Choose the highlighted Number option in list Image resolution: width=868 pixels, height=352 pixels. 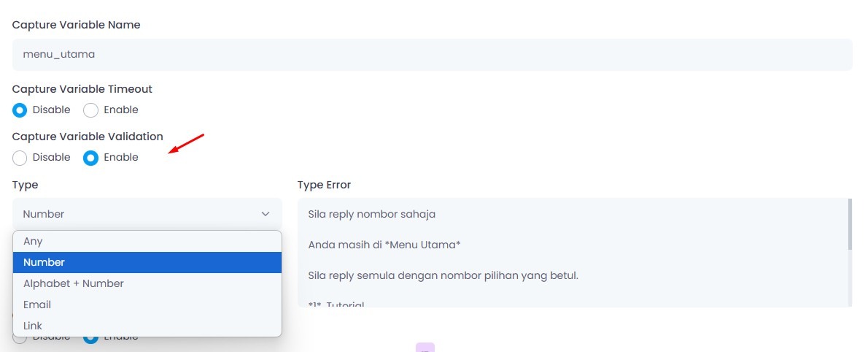click(x=147, y=262)
